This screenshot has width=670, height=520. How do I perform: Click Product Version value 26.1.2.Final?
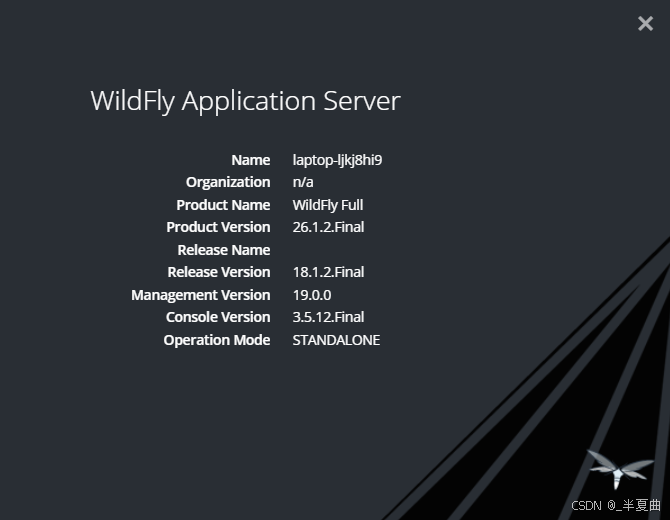pos(328,227)
